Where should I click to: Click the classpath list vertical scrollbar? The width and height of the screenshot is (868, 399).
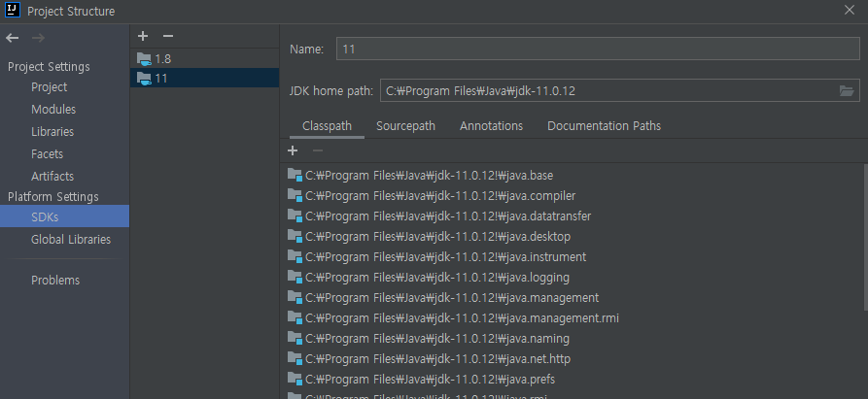pos(865,237)
